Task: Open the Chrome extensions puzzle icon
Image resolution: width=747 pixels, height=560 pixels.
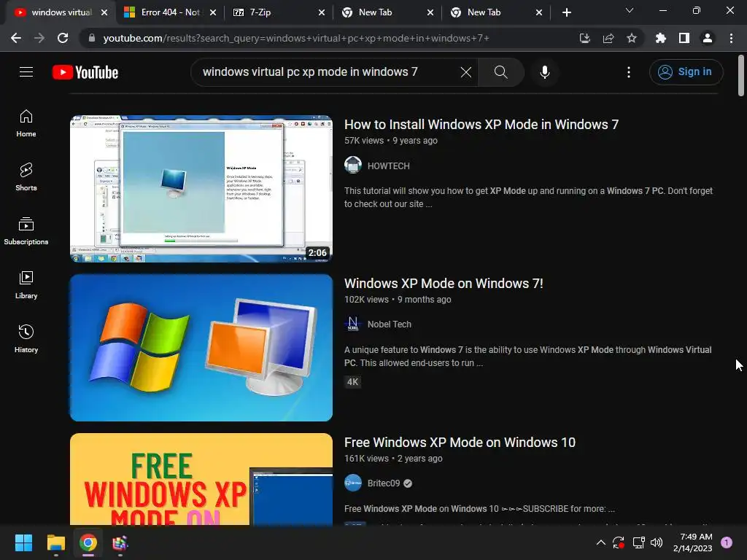Action: pos(660,38)
